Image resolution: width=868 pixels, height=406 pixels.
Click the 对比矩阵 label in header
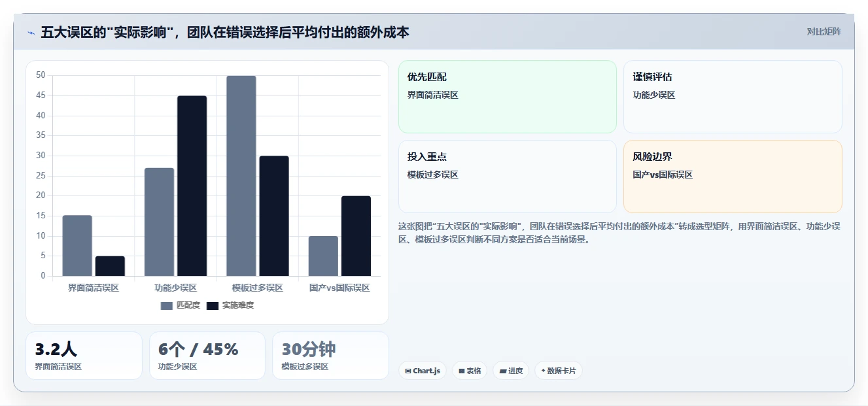tap(824, 31)
